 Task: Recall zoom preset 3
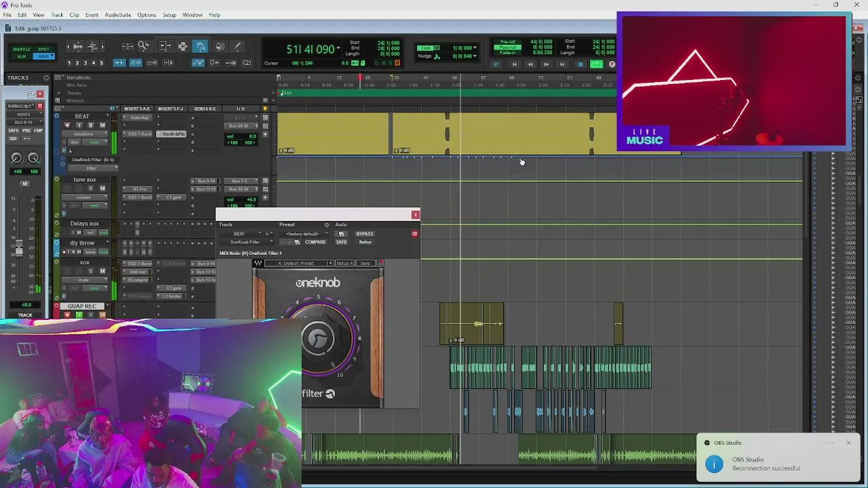point(85,63)
